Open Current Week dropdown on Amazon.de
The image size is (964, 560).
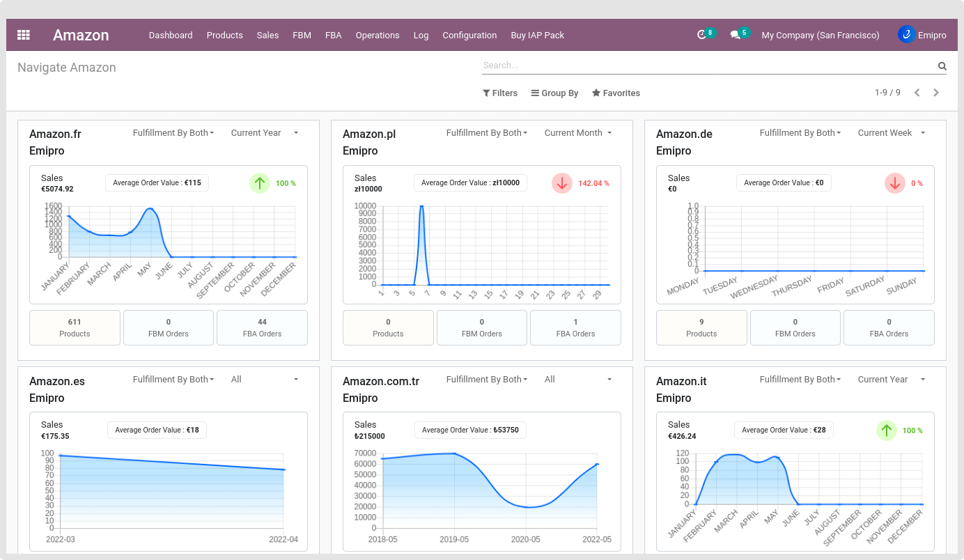pyautogui.click(x=891, y=133)
